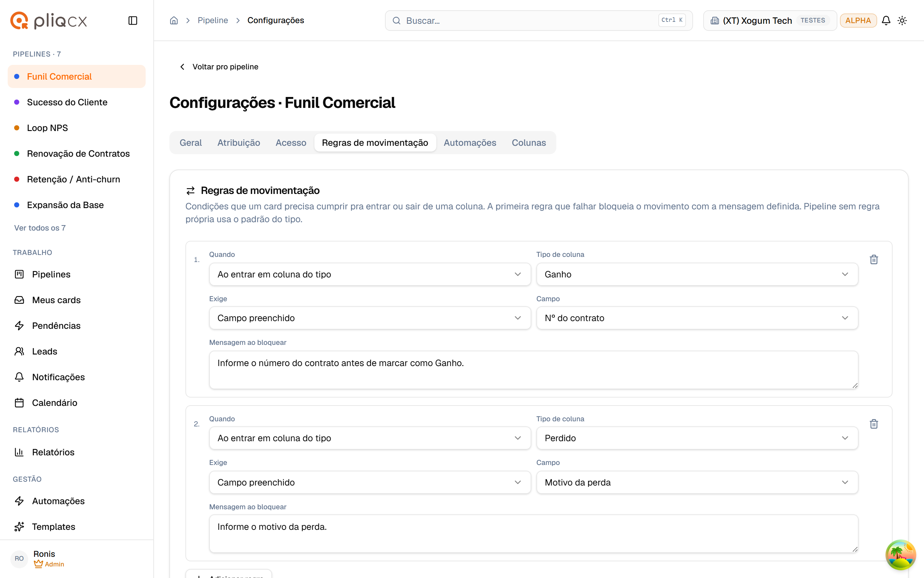The width and height of the screenshot is (924, 578).
Task: Click the Informe o motivo da perda textarea
Action: [x=534, y=534]
